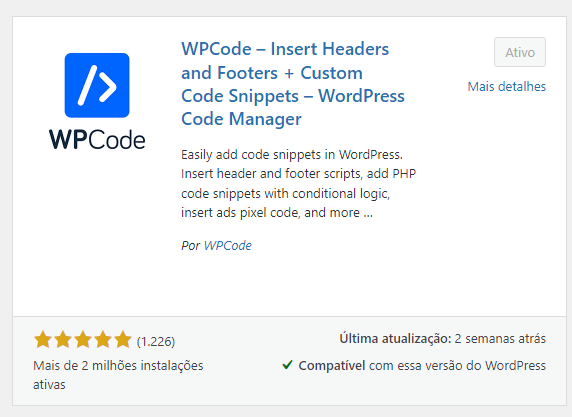Click the (1.226) ratings count
Image resolution: width=572 pixels, height=417 pixels.
156,342
